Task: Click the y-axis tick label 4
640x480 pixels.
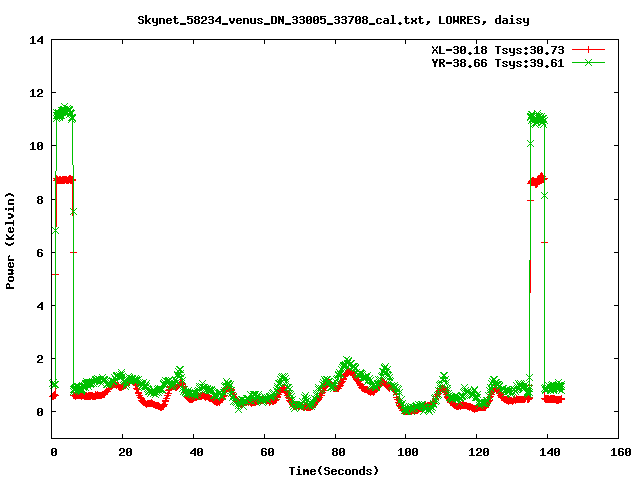Action: pos(40,306)
